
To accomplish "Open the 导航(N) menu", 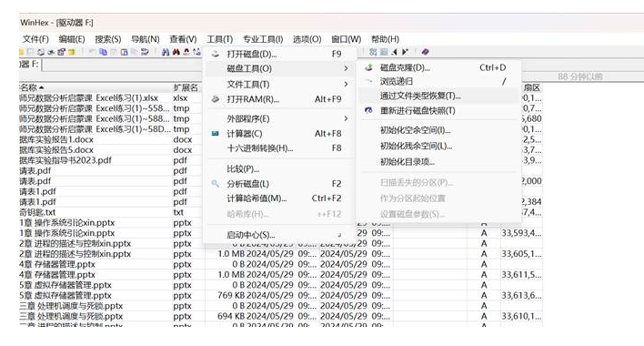I will tap(145, 39).
